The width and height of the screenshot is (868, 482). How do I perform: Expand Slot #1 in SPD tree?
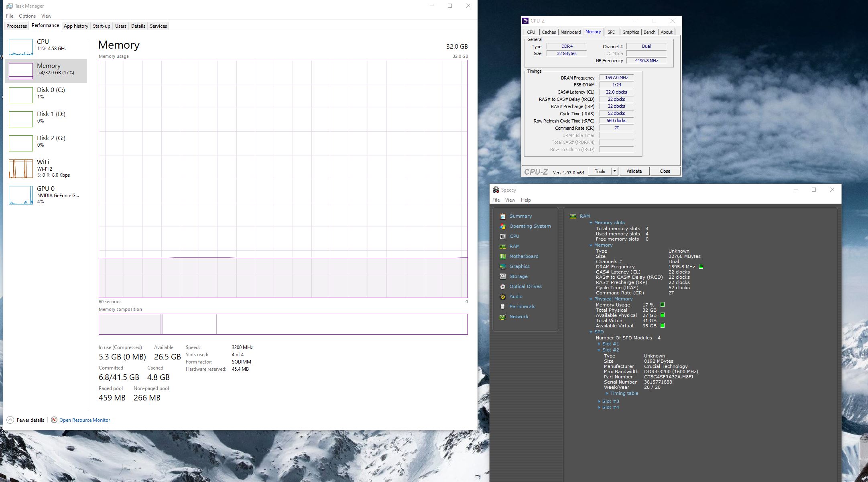click(x=599, y=344)
